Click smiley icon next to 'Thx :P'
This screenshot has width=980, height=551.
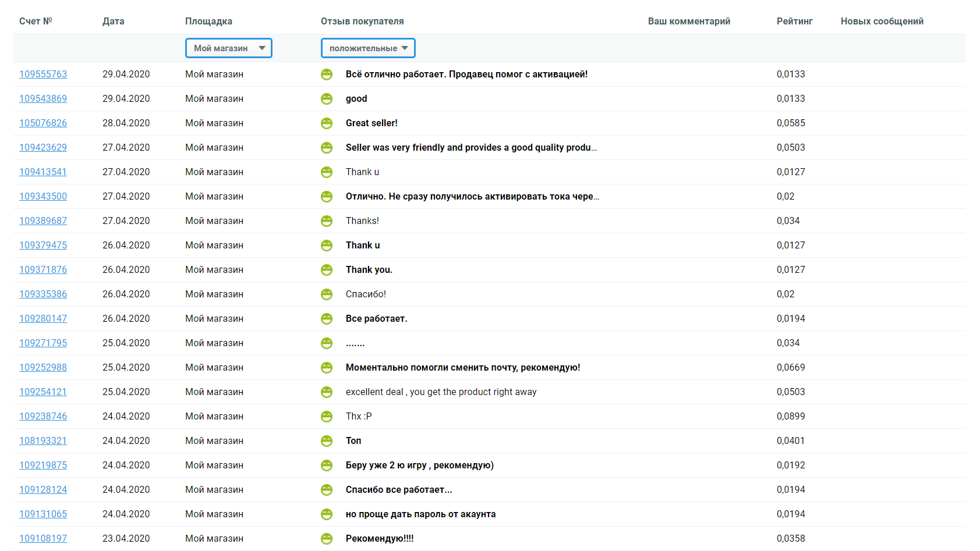pos(327,417)
